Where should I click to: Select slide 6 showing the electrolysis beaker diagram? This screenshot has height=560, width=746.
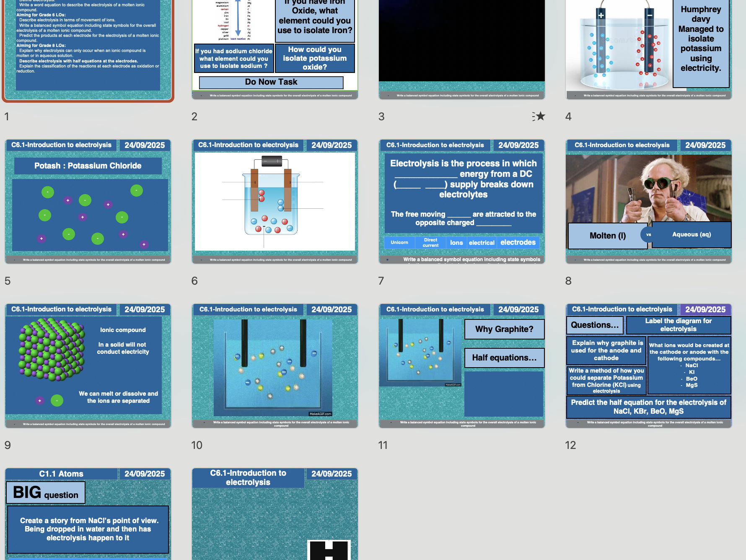point(275,201)
